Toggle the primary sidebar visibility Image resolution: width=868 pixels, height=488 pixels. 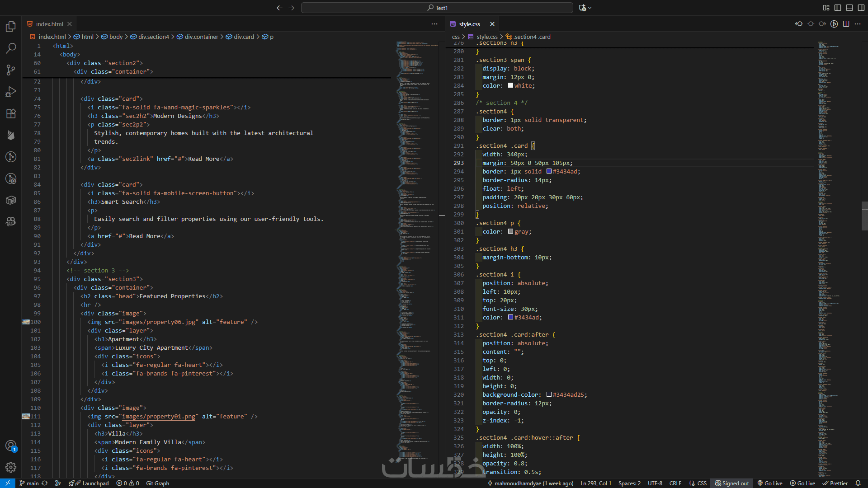pyautogui.click(x=838, y=8)
